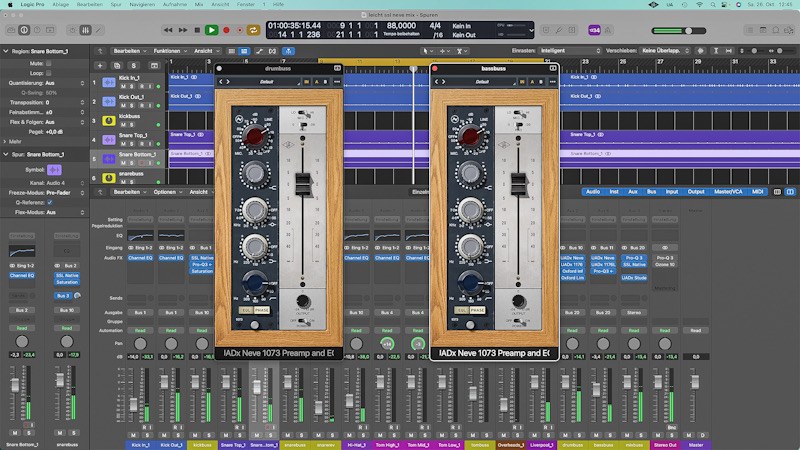Open the loop browser icon at top right
The width and height of the screenshot is (800, 450).
coord(776,31)
